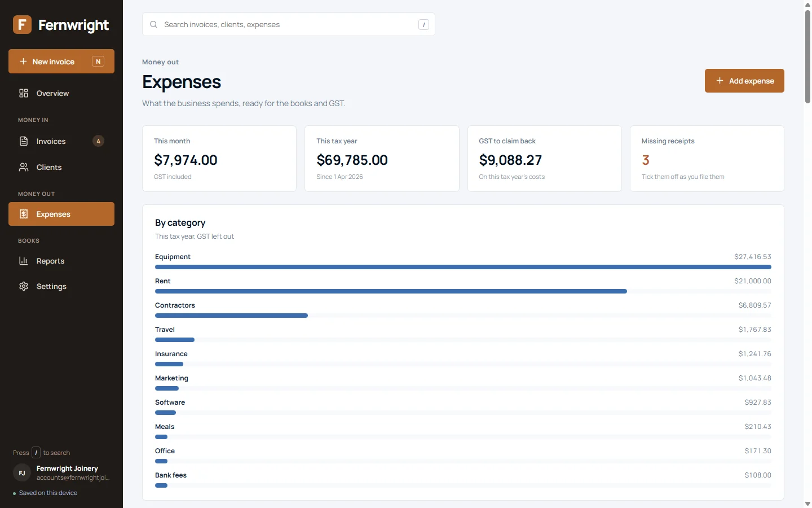The width and height of the screenshot is (812, 508).
Task: Create a New invoice
Action: 61,62
